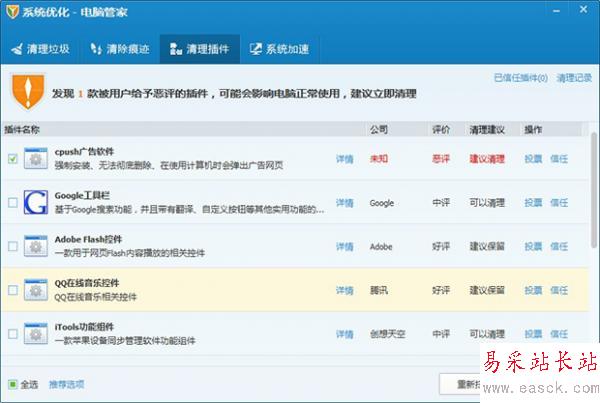Click the 电脑管家 logo in title bar
600x403 pixels.
point(13,11)
